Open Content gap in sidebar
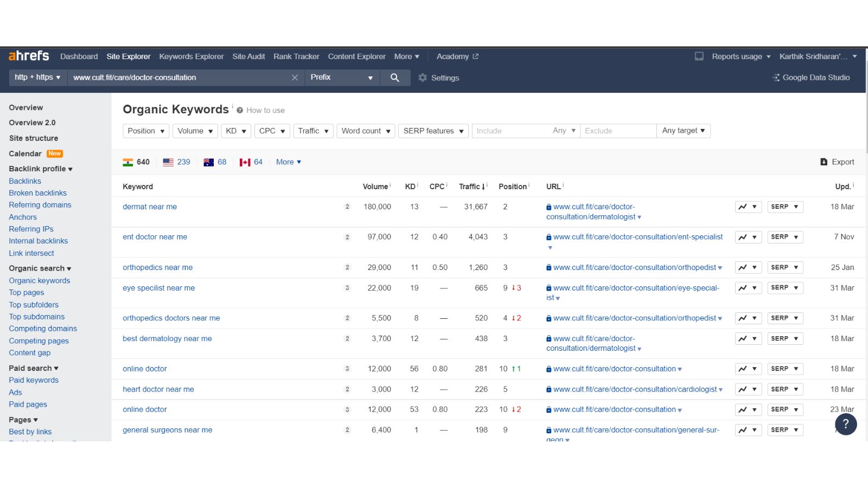Image resolution: width=868 pixels, height=488 pixels. (30, 352)
